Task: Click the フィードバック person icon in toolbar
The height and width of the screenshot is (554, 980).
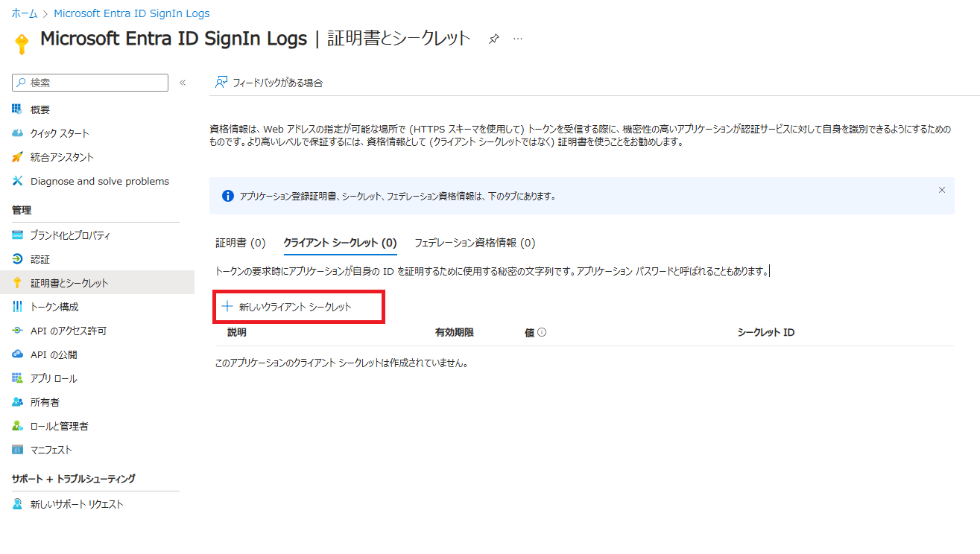Action: [x=221, y=83]
